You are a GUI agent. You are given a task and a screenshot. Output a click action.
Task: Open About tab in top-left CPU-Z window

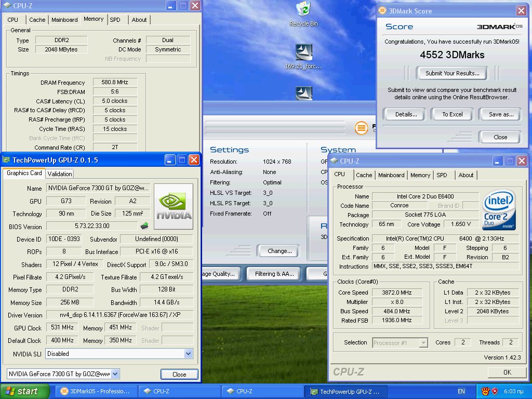pos(139,20)
